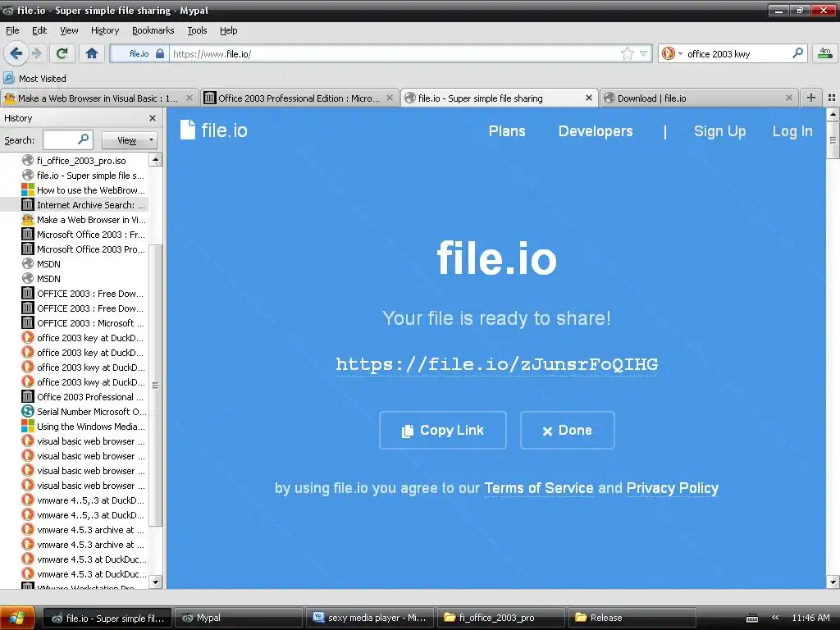The image size is (840, 630).
Task: Click history list scroll down arrow
Action: 156,582
